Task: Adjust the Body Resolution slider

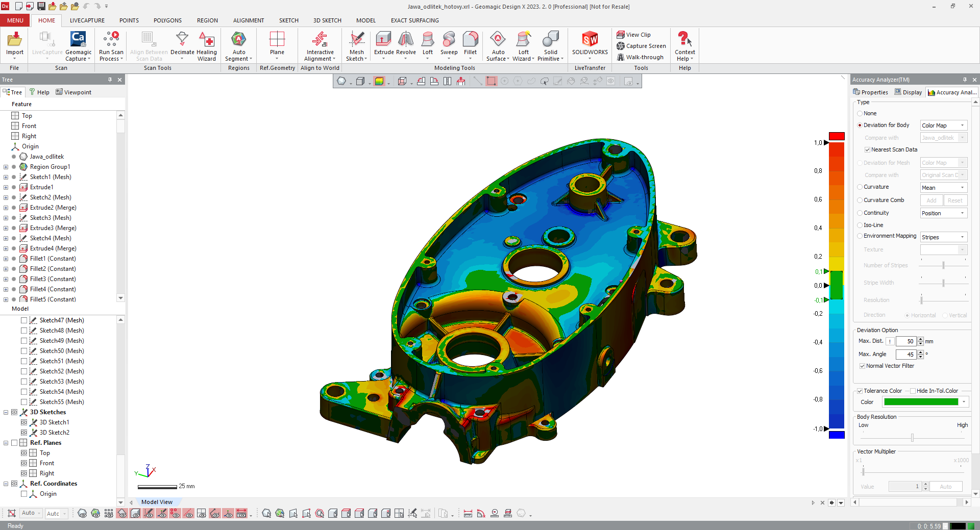Action: [912, 438]
